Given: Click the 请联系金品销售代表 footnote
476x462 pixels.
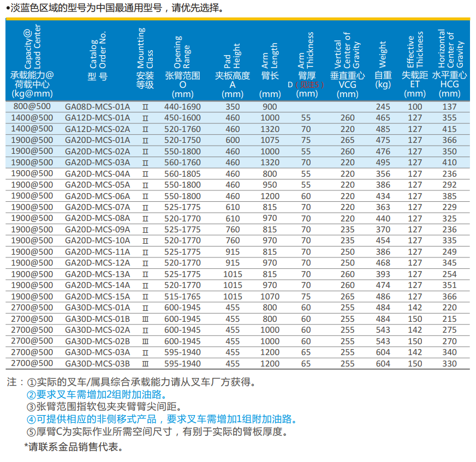Looking at the screenshot, I should (x=74, y=447).
